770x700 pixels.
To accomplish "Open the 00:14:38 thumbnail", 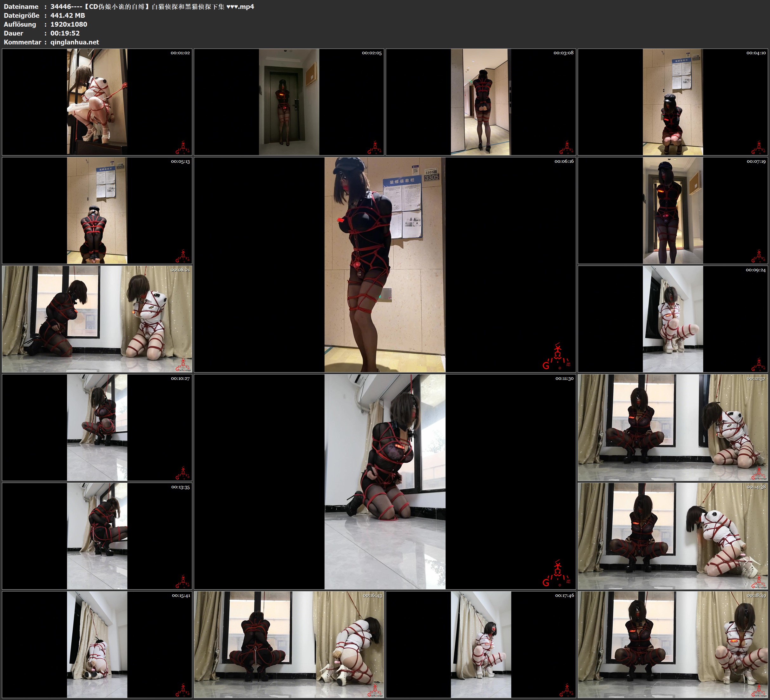I will (x=673, y=536).
